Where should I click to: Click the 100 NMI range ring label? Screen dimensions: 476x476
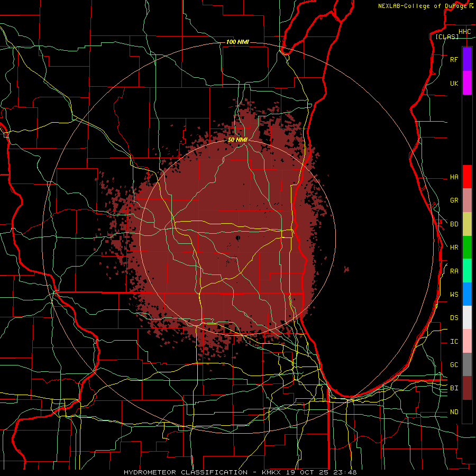click(x=237, y=42)
